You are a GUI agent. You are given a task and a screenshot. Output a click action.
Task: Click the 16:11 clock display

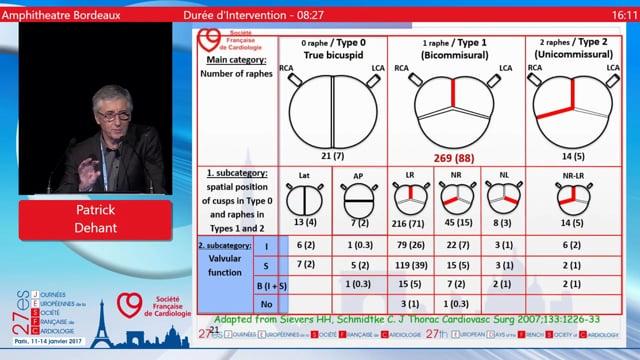(x=624, y=16)
